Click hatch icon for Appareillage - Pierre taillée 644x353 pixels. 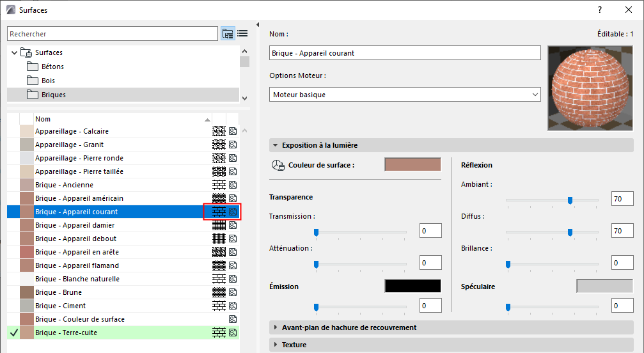click(219, 171)
